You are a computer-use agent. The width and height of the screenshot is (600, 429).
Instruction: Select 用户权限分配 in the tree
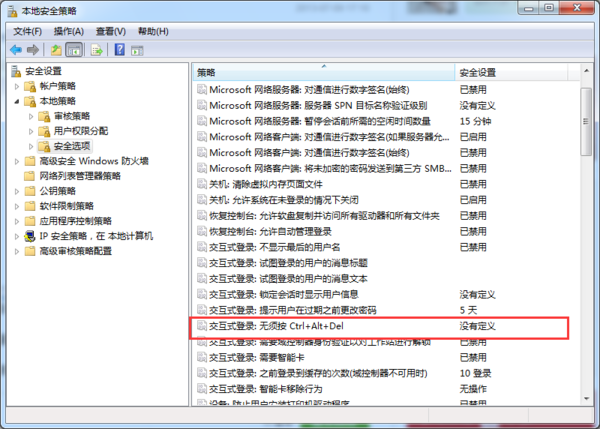click(80, 131)
